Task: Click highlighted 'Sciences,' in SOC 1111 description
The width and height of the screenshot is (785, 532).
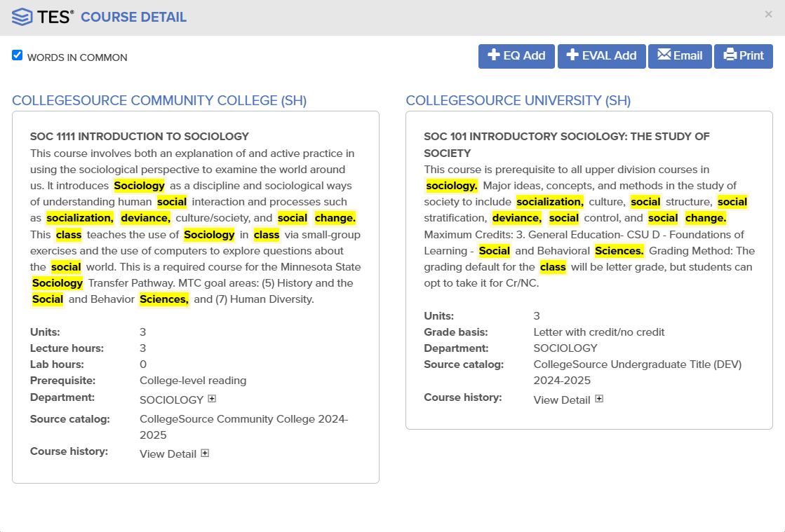Action: [x=164, y=299]
